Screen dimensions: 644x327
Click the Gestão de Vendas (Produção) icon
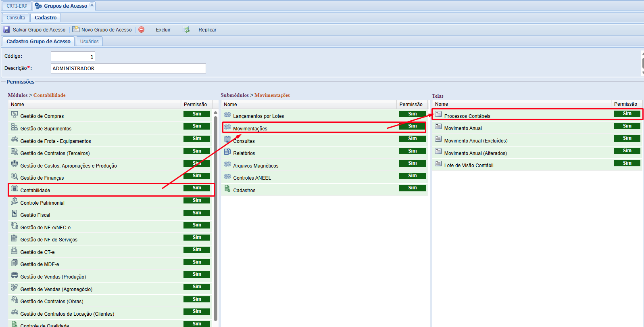[x=15, y=275]
